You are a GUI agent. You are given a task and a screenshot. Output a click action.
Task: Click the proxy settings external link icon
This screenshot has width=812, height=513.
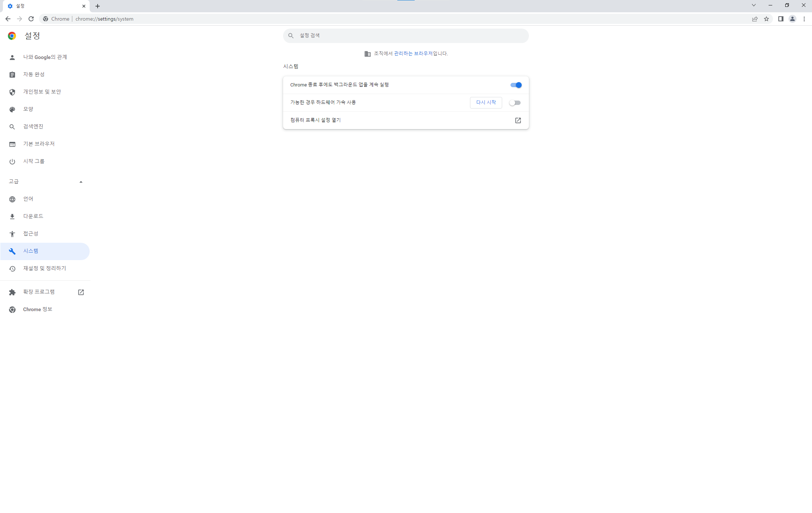pyautogui.click(x=518, y=120)
